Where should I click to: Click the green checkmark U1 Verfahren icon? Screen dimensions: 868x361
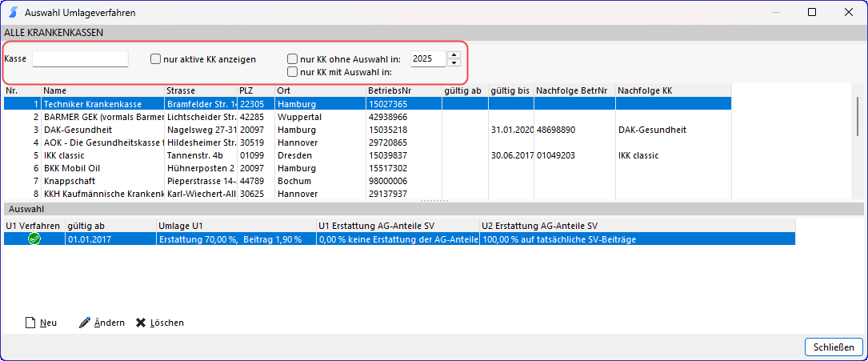coord(34,239)
